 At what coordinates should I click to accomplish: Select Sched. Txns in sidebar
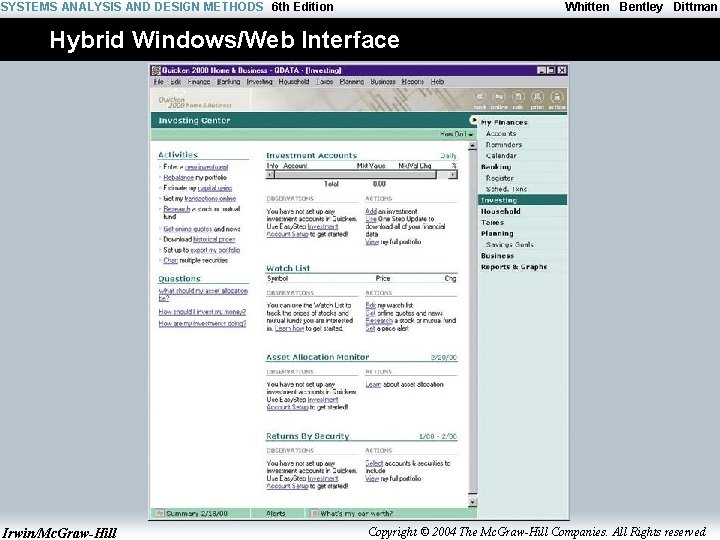tap(506, 189)
